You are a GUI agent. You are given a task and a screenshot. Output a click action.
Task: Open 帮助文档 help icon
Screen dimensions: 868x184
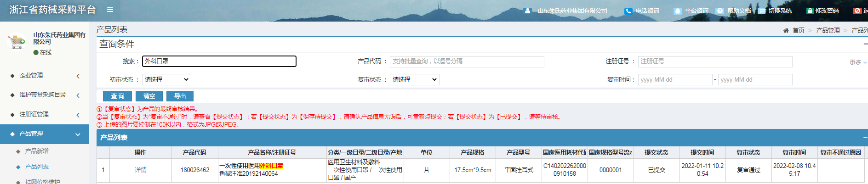720,11
